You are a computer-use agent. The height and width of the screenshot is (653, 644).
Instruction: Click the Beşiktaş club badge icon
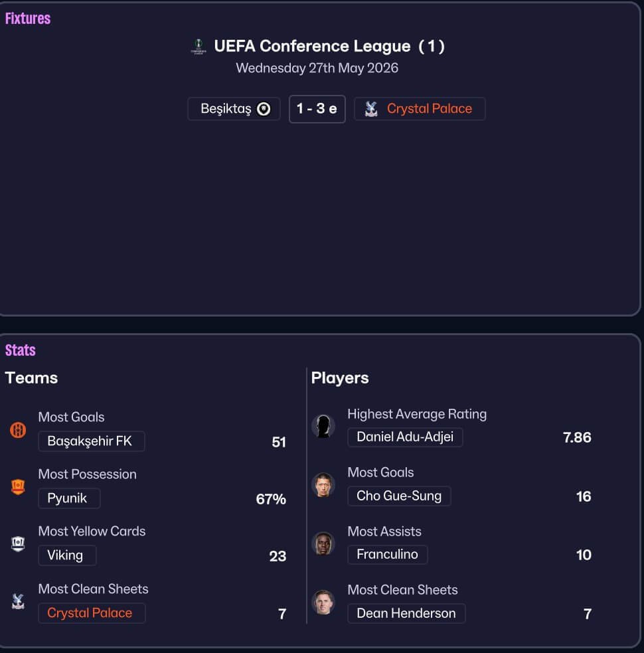[x=264, y=109]
